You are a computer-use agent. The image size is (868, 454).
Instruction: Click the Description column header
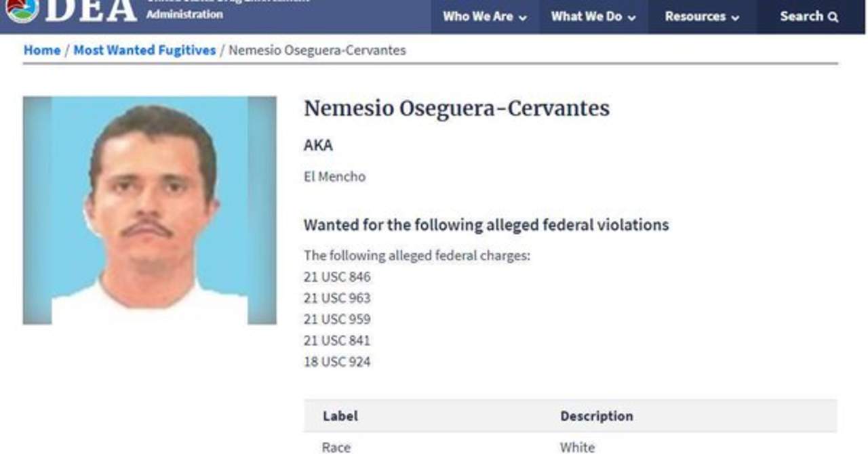pos(596,416)
